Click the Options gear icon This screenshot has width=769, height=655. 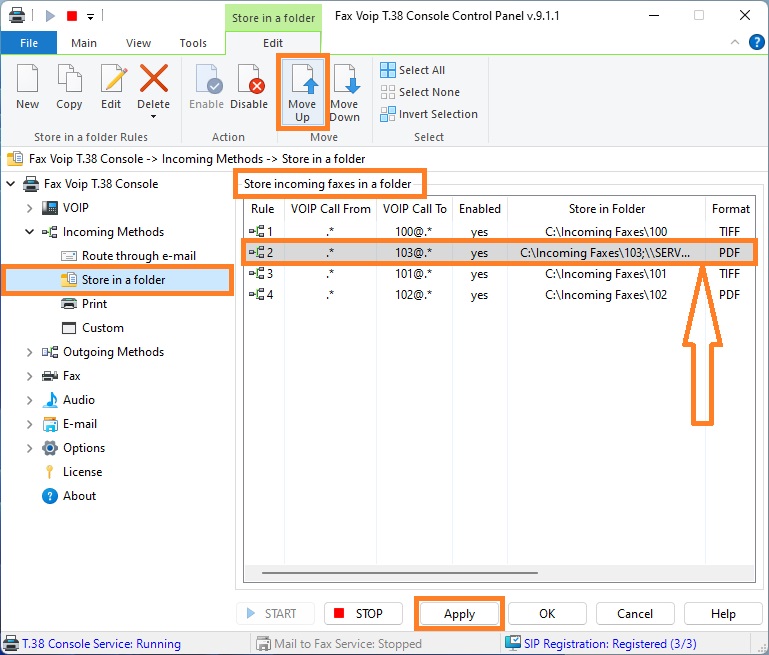click(x=50, y=448)
